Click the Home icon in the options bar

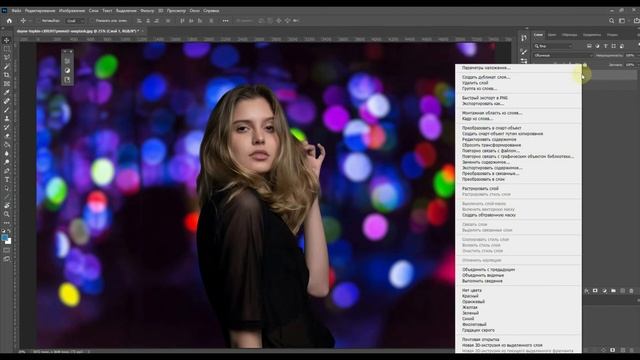pyautogui.click(x=9, y=20)
